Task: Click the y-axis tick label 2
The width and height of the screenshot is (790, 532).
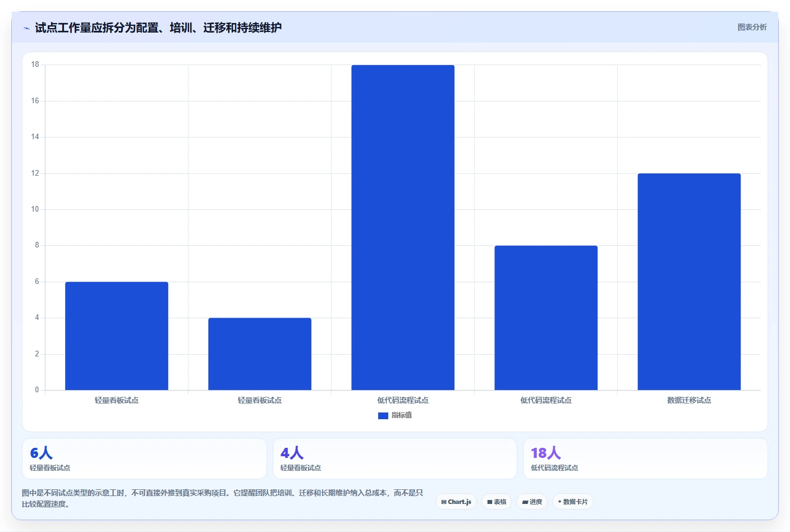Action: point(37,354)
